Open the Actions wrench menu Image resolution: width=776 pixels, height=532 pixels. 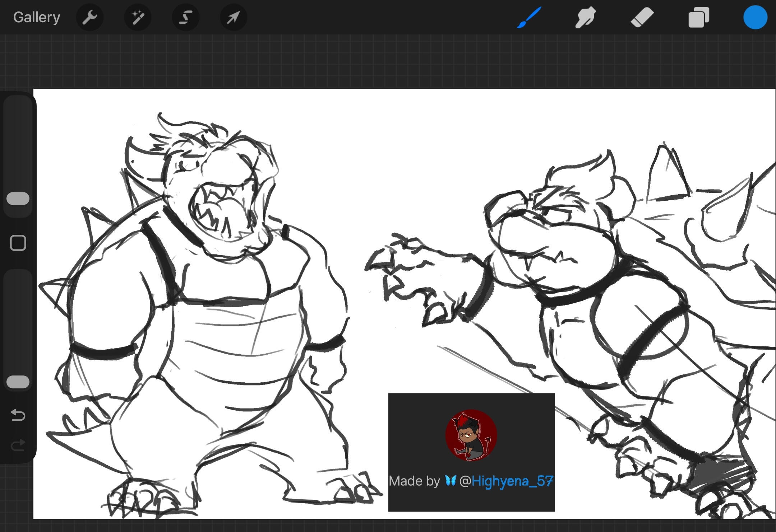(90, 17)
